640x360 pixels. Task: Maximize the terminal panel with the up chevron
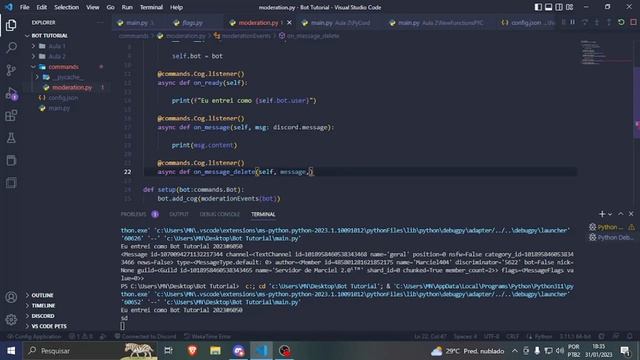(x=621, y=214)
